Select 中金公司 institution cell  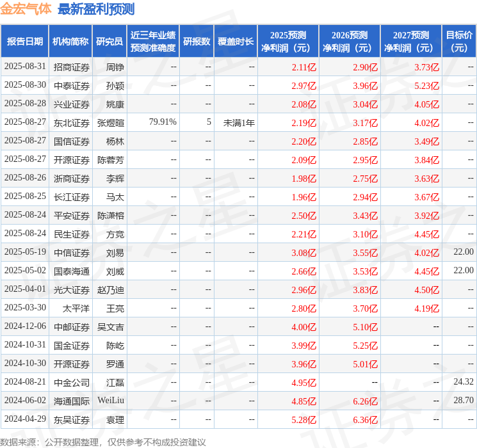tap(72, 383)
